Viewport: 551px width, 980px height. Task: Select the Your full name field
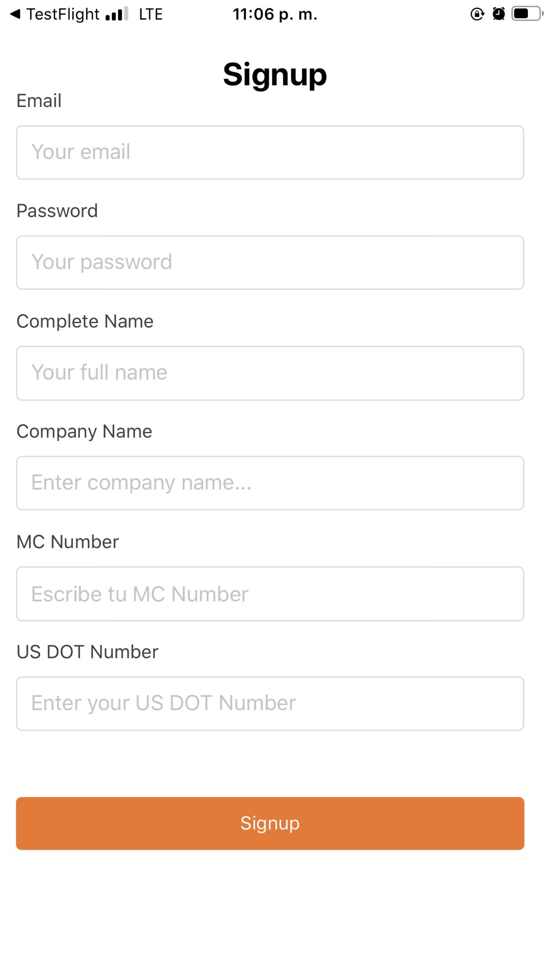coord(270,373)
